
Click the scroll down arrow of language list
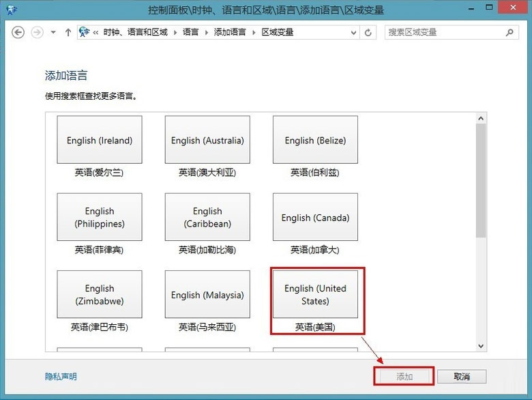click(x=481, y=346)
